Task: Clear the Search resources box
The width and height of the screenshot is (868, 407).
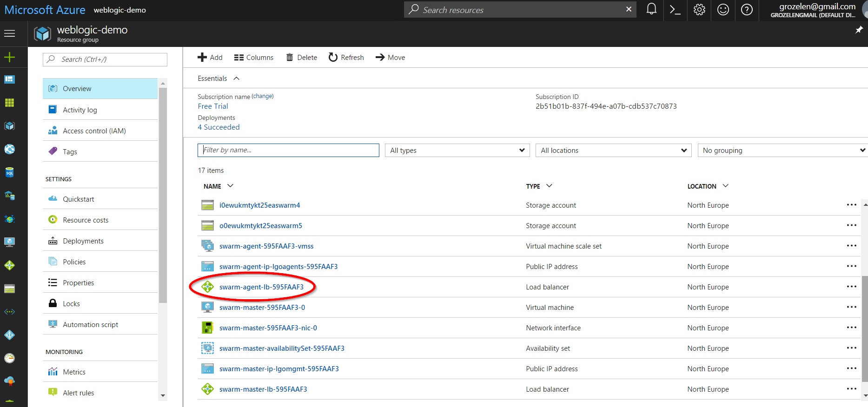Action: click(x=629, y=9)
